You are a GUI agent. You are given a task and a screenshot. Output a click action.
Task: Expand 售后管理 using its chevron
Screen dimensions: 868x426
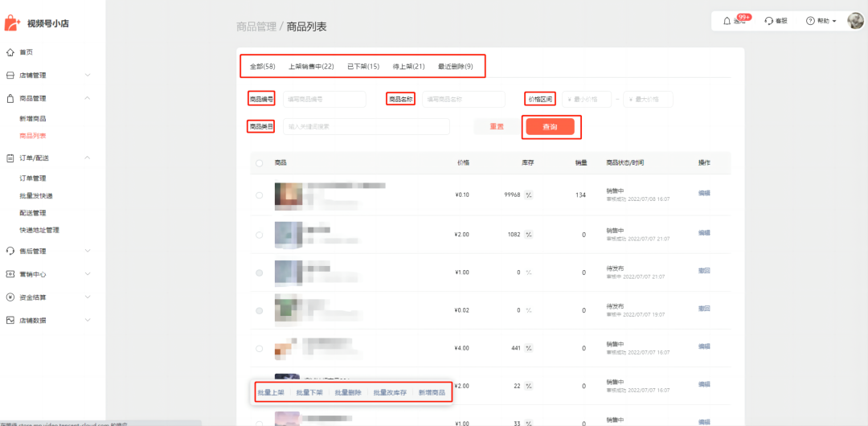[x=88, y=251]
